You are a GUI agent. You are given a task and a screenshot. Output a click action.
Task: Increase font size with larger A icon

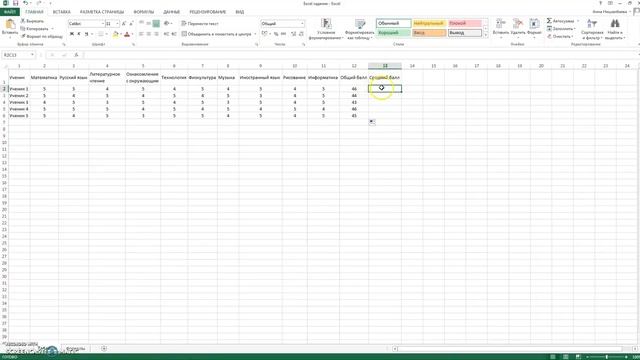(124, 24)
